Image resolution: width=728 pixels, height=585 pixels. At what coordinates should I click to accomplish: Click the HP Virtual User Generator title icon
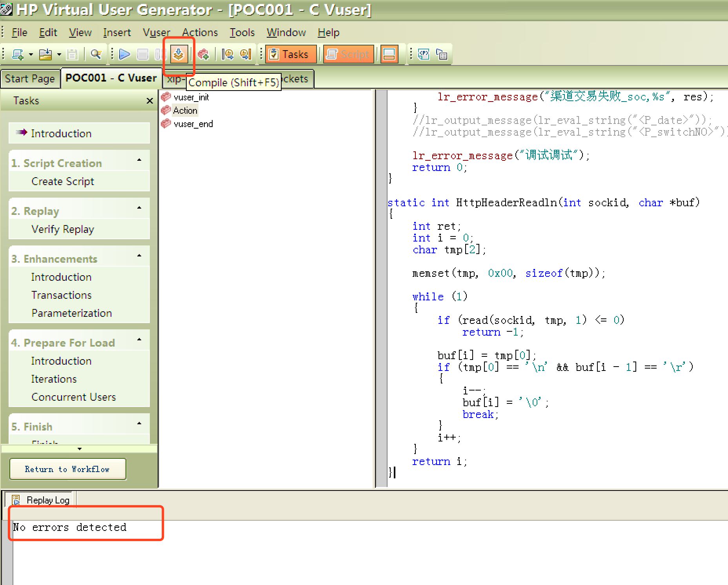click(7, 9)
